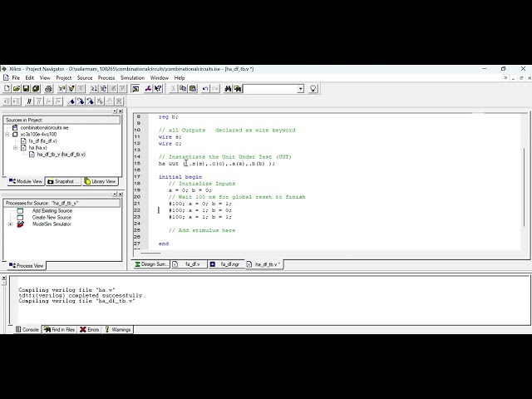The image size is (532, 399).
Task: Switch to the Library View tab
Action: [x=100, y=181]
